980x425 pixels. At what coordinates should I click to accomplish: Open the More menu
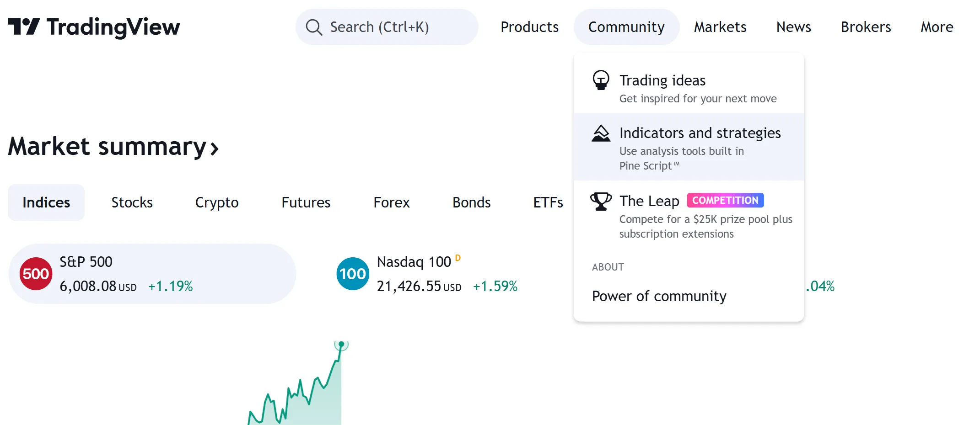point(937,27)
